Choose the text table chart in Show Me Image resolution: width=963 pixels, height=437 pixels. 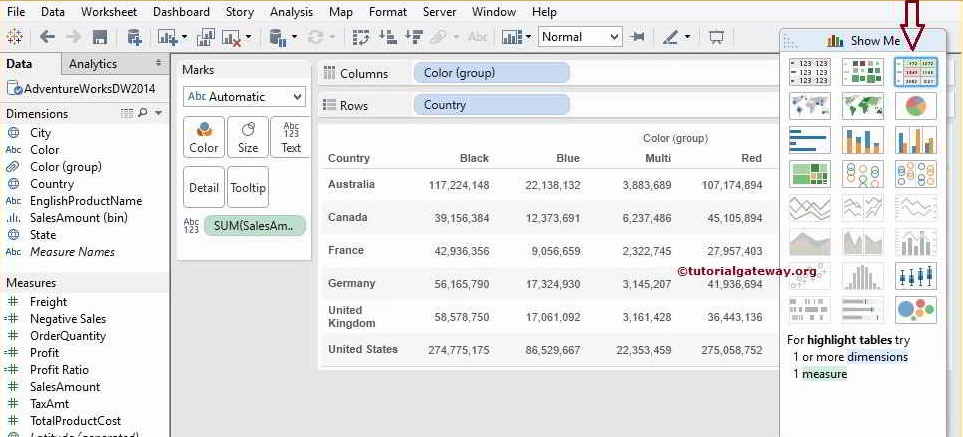[x=809, y=72]
